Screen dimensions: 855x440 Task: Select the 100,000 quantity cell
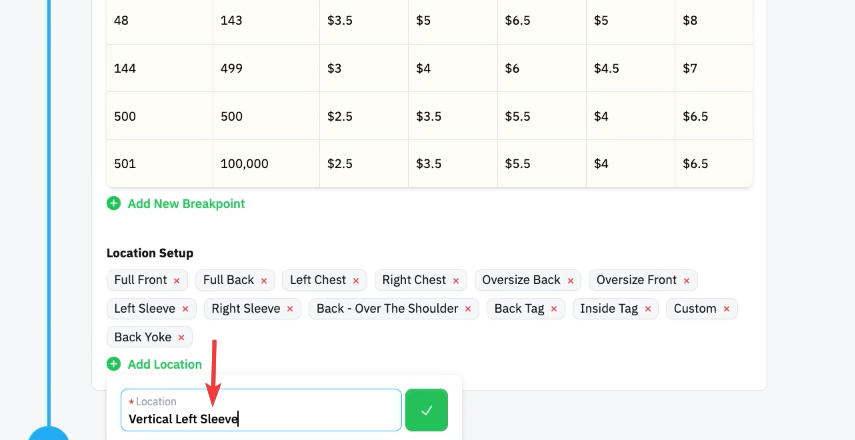click(266, 164)
